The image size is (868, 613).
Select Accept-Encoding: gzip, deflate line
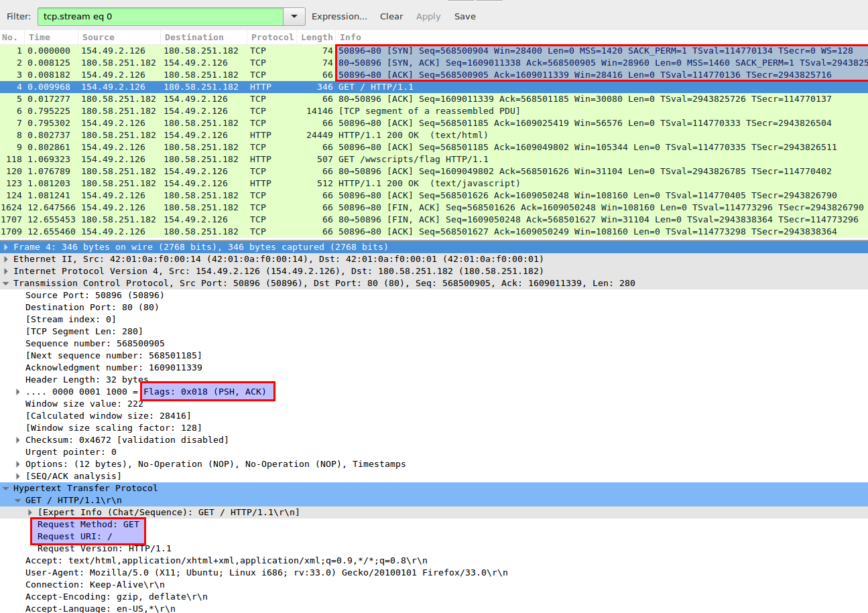(x=116, y=597)
